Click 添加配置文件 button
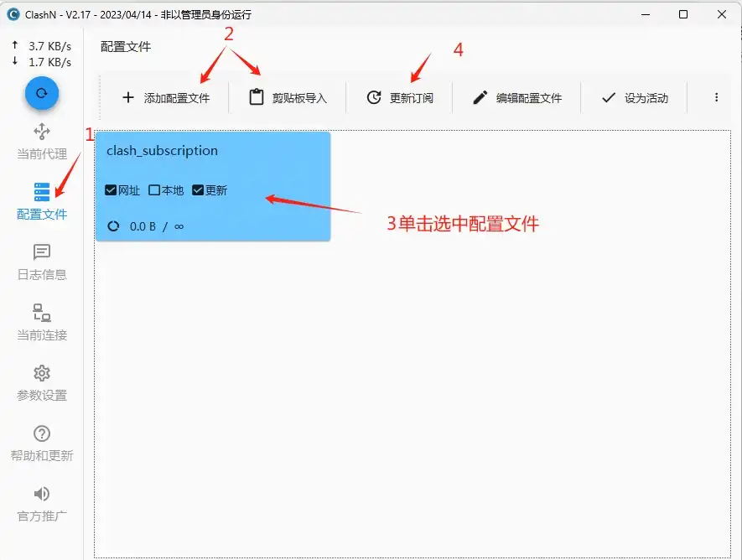This screenshot has height=560, width=742. (x=165, y=98)
